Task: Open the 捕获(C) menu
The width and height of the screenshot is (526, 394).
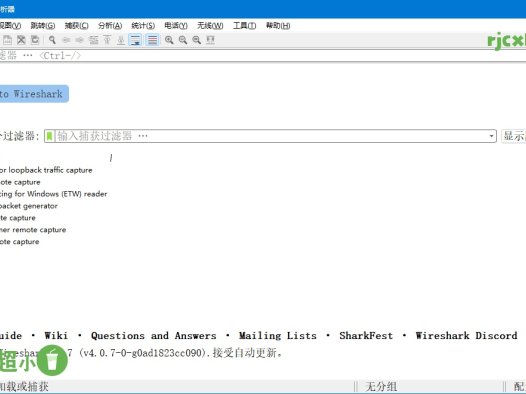Action: pos(76,25)
